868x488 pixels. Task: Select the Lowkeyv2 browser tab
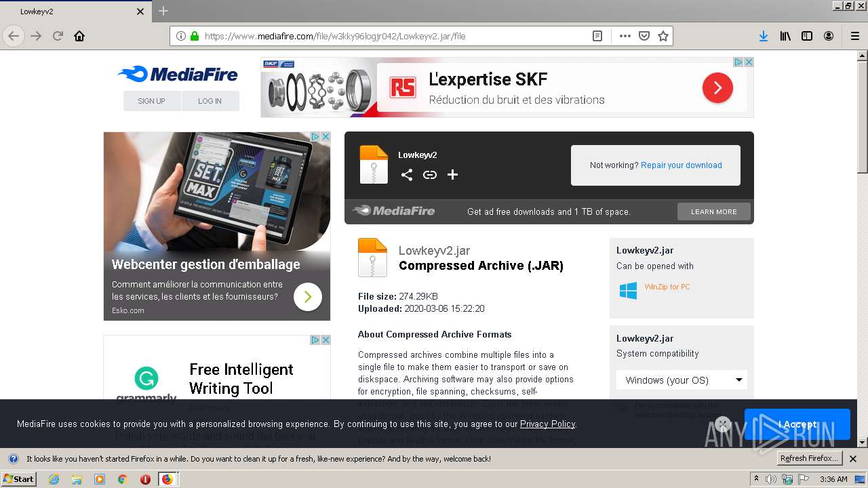pos(75,12)
